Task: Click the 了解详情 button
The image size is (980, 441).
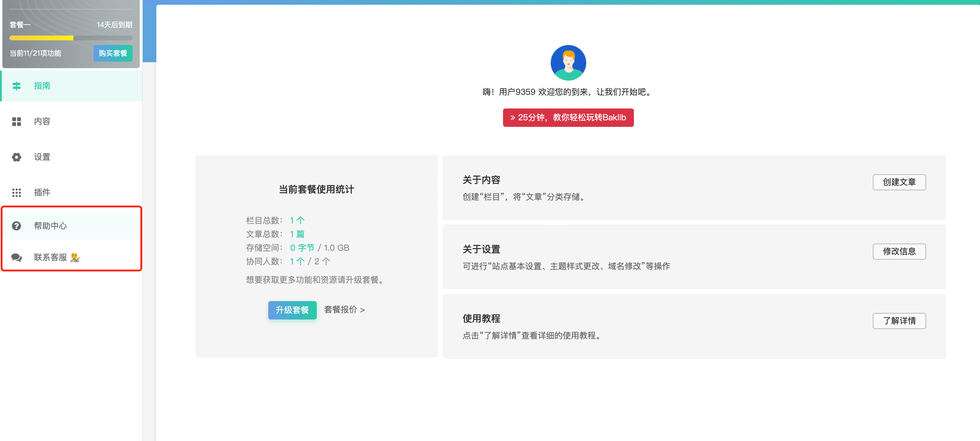Action: point(899,321)
